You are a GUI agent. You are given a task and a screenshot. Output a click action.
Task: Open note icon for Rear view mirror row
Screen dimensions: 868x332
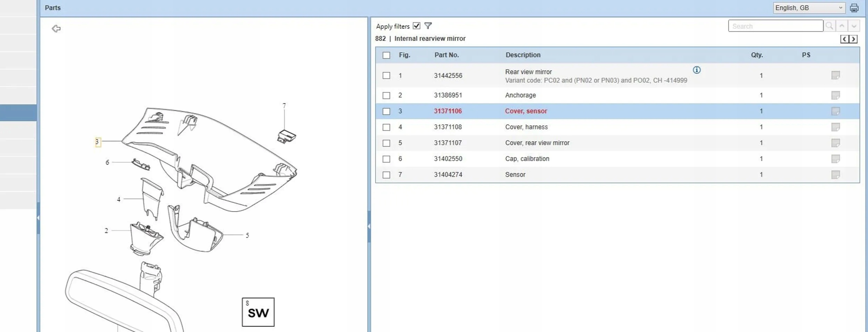(x=835, y=75)
